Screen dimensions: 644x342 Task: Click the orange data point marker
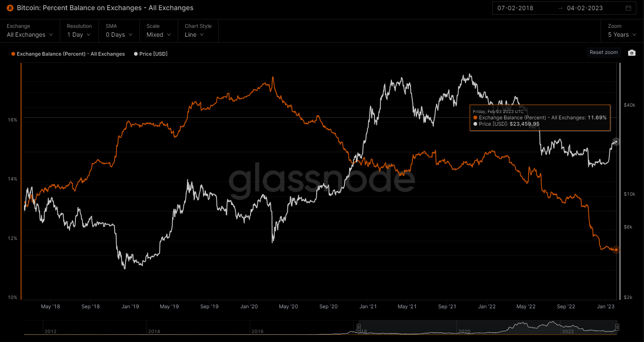(616, 250)
